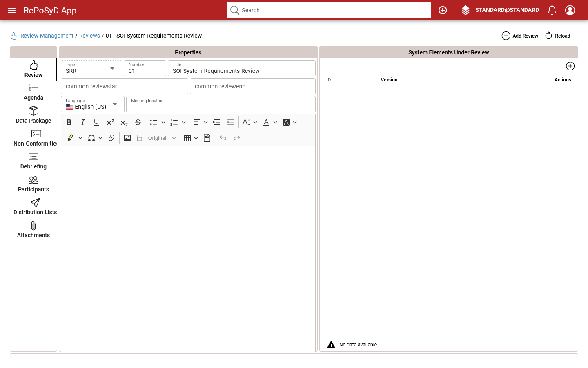Go to Reviews breadcrumb link
Screen dimensions: 588x368
(89, 36)
